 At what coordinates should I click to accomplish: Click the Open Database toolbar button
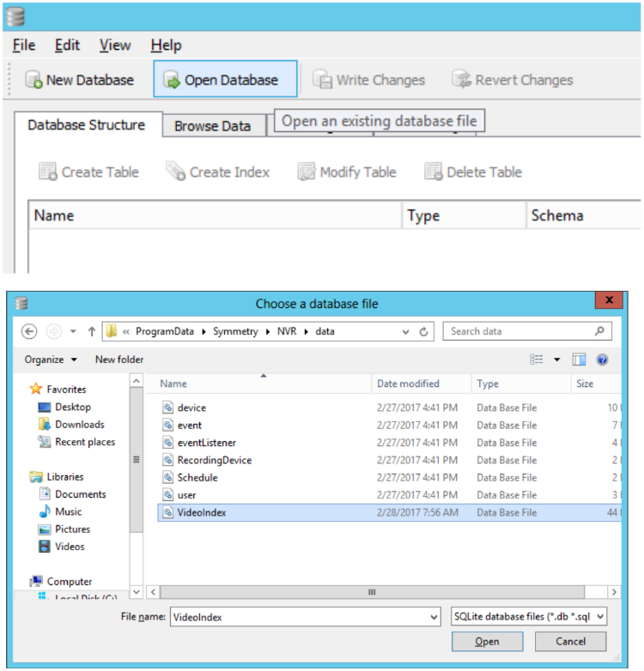225,79
